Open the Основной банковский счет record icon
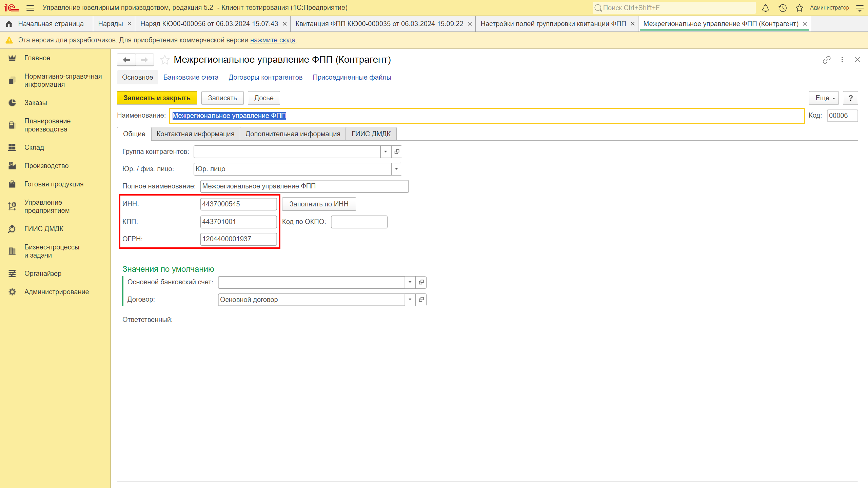 pyautogui.click(x=421, y=282)
